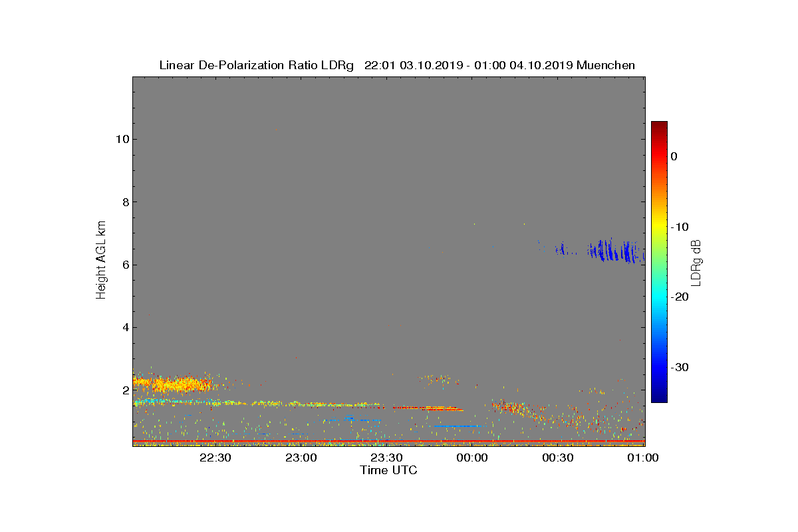The width and height of the screenshot is (798, 532).
Task: Click the 23:00 time tick label
Action: (x=301, y=458)
